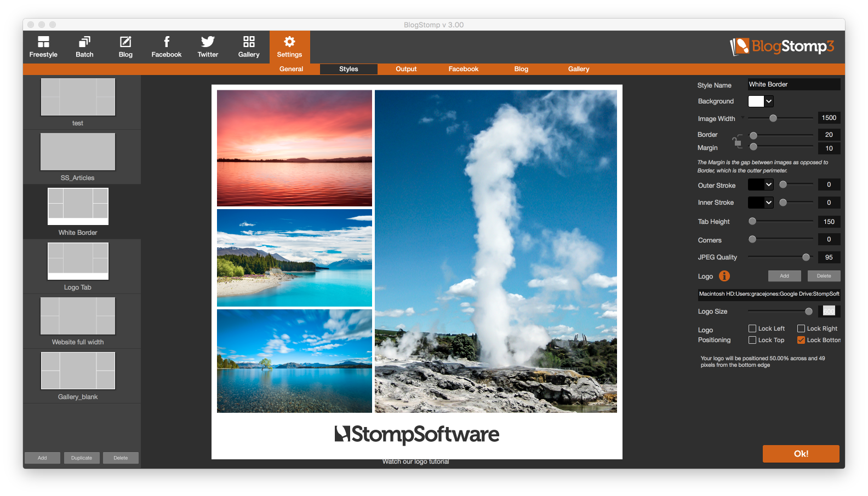Viewport: 868px width, 496px height.
Task: Click the geyser preview photo
Action: click(x=496, y=251)
